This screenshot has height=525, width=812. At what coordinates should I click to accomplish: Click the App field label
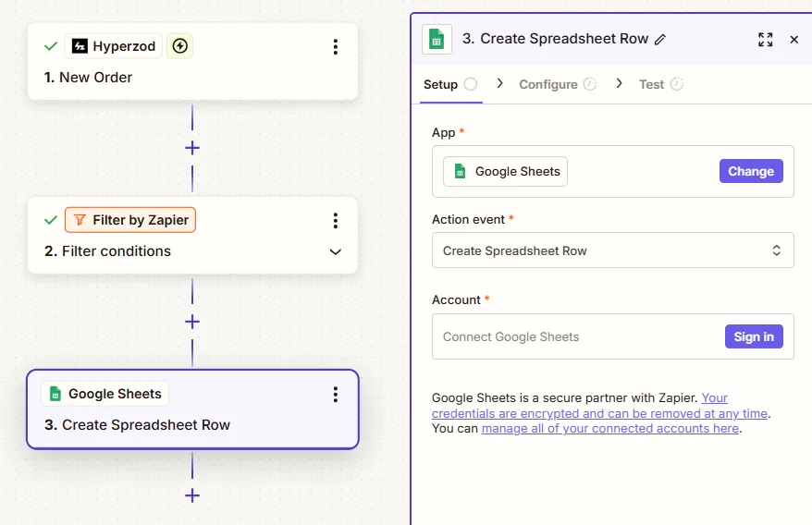click(444, 133)
